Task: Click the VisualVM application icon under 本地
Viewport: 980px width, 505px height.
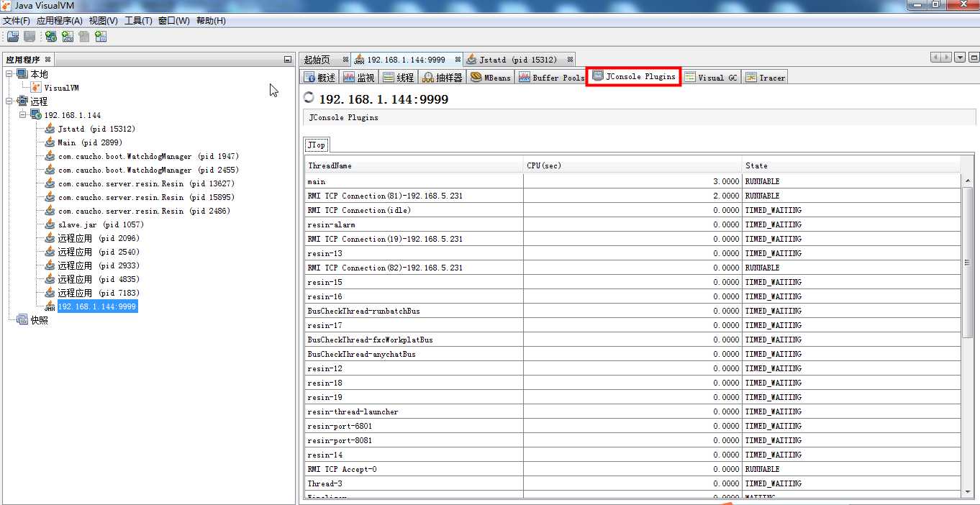Action: (37, 88)
